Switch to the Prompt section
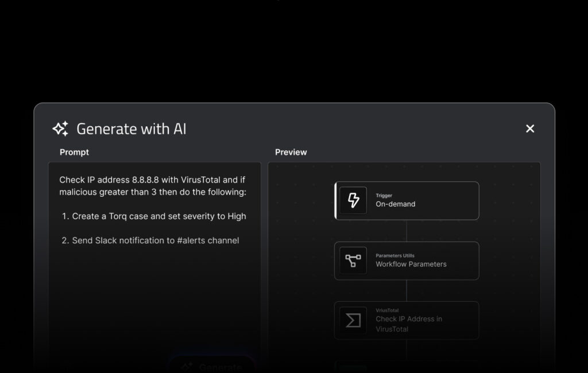The width and height of the screenshot is (588, 373). tap(74, 152)
